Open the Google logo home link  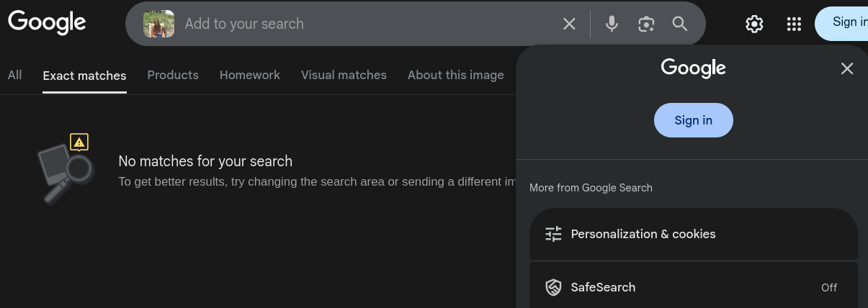(47, 22)
